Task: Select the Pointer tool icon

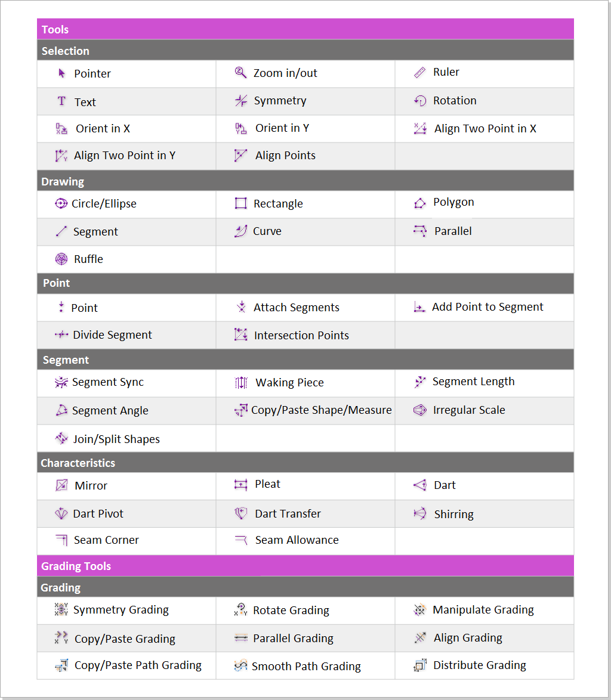Action: click(61, 73)
